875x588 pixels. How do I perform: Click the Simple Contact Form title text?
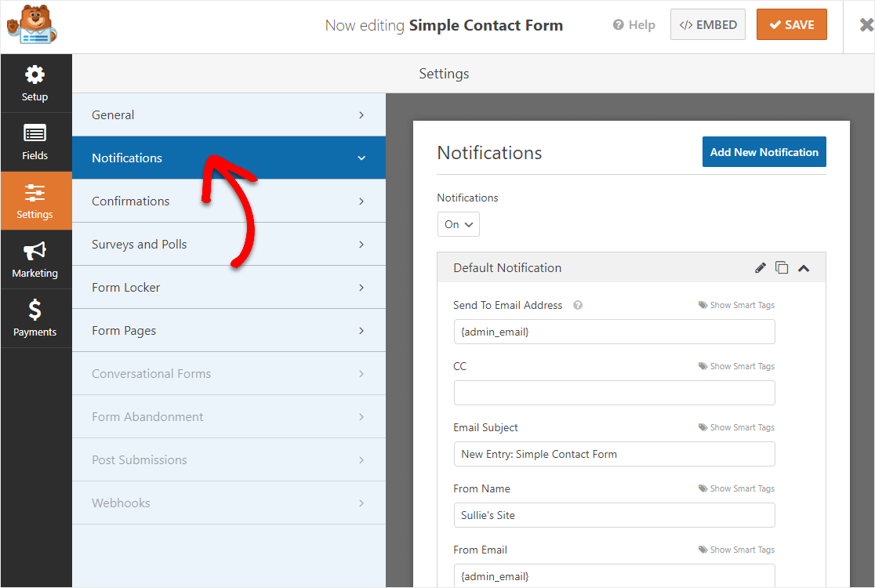pos(486,26)
